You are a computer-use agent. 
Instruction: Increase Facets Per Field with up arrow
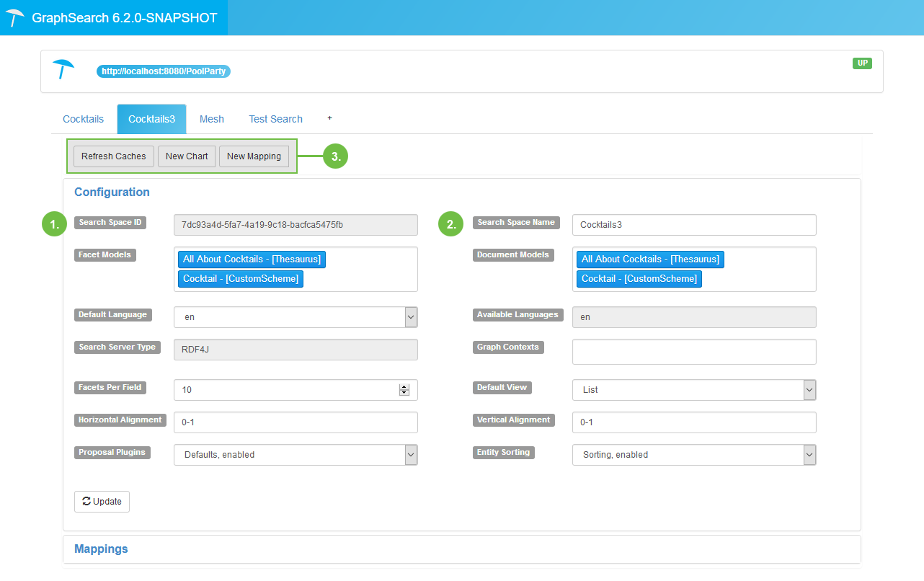[x=404, y=387]
